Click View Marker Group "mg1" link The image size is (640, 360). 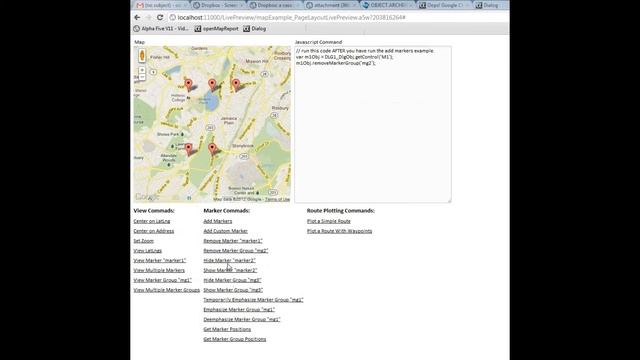click(x=162, y=280)
